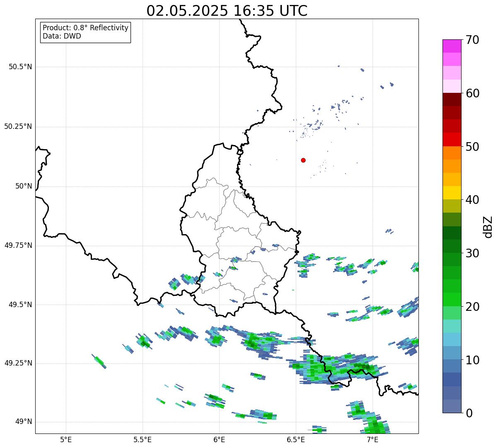Pick the bottom grey-blue swatch just above 0 dBZ
This screenshot has width=498, height=448.
click(452, 406)
